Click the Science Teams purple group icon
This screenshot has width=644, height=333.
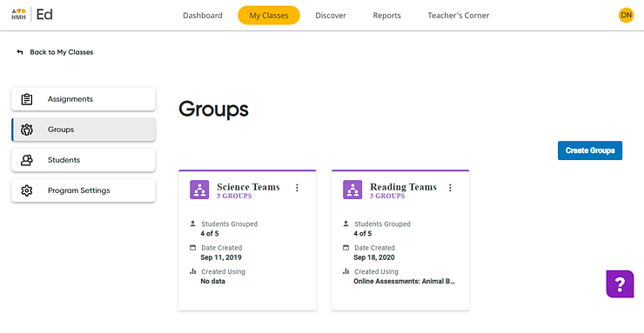[199, 190]
